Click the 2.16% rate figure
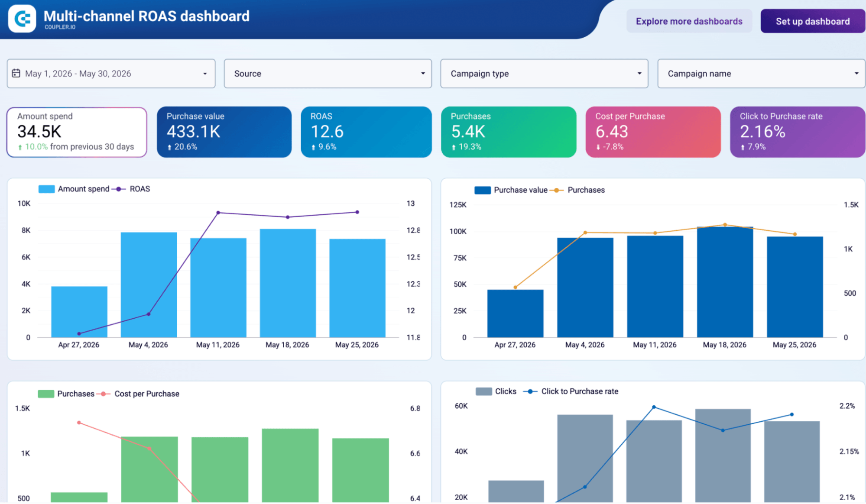 (762, 132)
